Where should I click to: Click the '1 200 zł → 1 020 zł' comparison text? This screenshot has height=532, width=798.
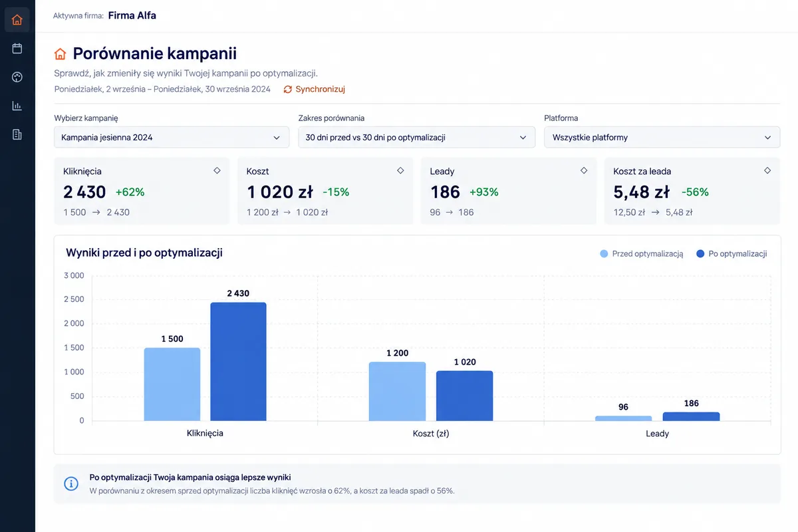pos(287,213)
